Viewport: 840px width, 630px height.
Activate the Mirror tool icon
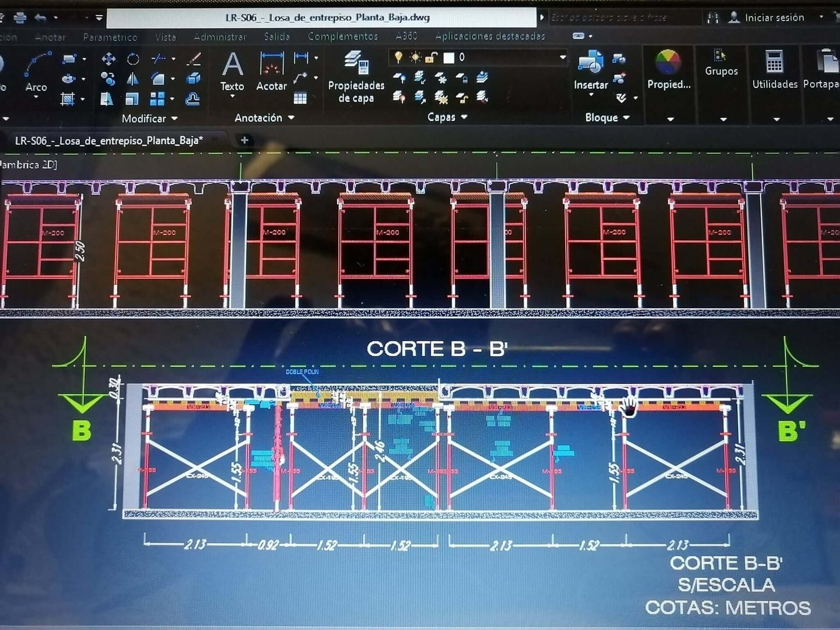pos(132,79)
